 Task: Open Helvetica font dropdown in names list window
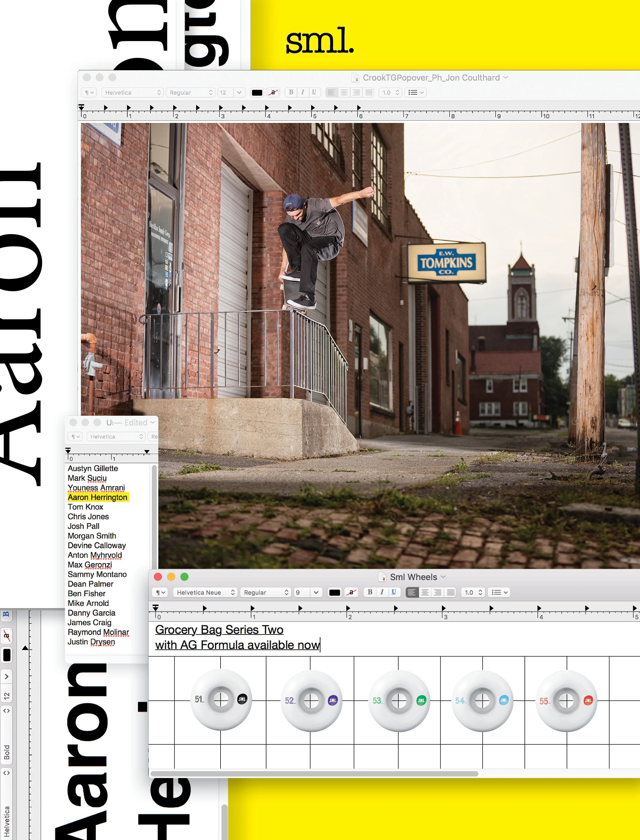click(116, 437)
